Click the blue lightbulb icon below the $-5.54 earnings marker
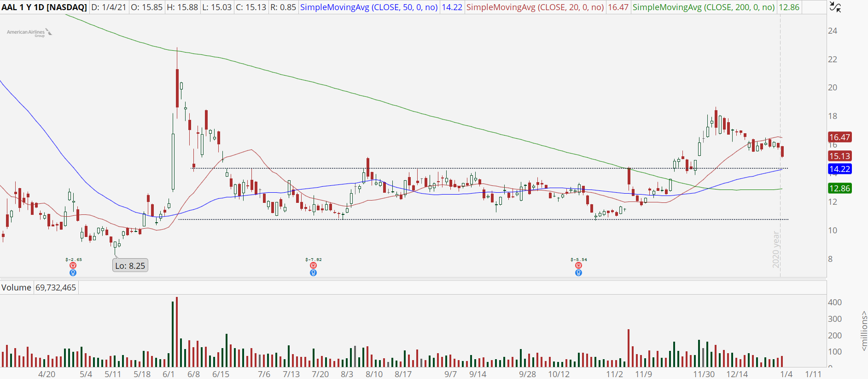Screen dimensions: 868x379 click(578, 273)
